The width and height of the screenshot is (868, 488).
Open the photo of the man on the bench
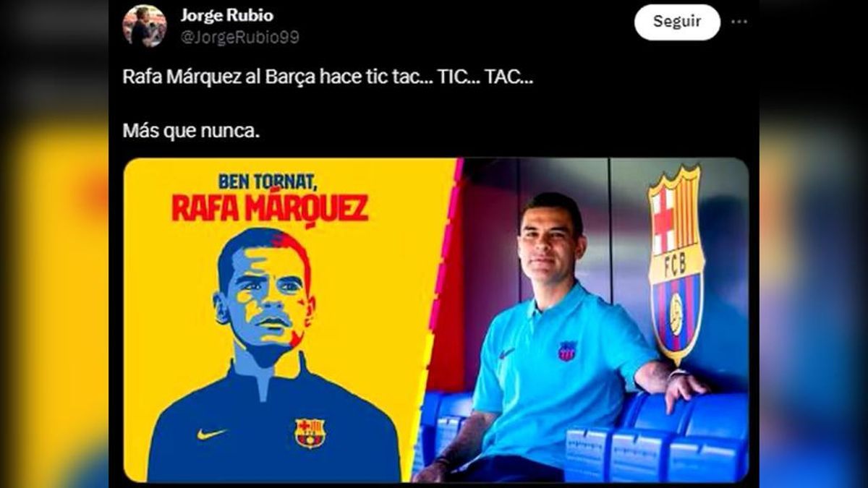587,320
